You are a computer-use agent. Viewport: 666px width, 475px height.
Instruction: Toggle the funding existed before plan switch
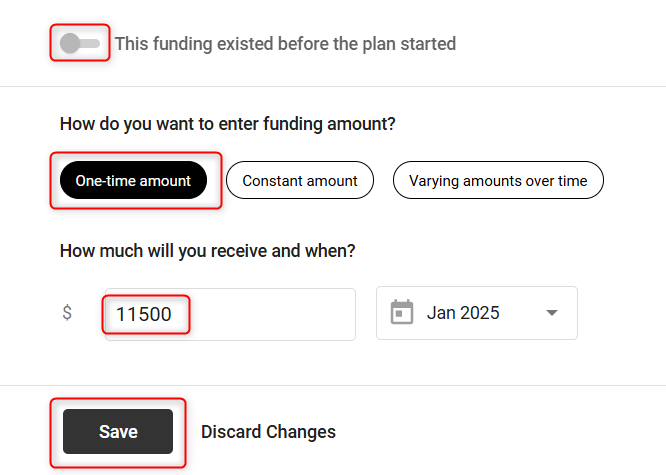pyautogui.click(x=79, y=43)
